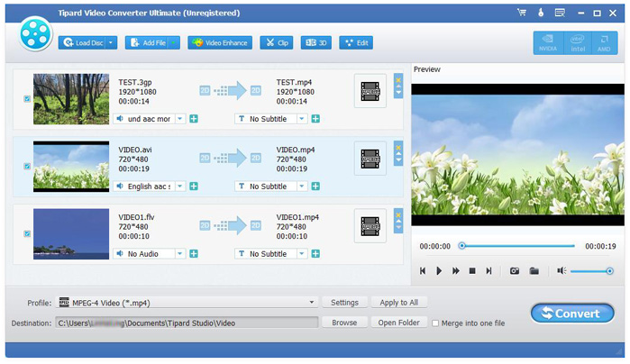Viewport: 630px width, 364px height.
Task: Open Video Enhance tool
Action: pos(220,42)
